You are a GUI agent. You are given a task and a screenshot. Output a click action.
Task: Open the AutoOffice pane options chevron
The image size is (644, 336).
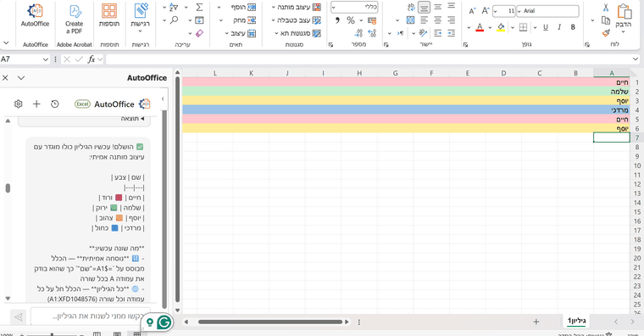(x=21, y=78)
